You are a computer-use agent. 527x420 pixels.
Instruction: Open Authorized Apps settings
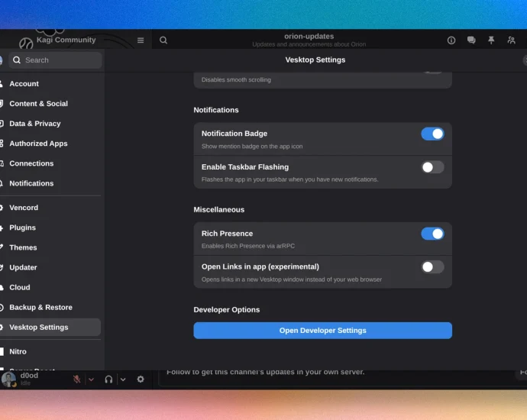pos(50,144)
